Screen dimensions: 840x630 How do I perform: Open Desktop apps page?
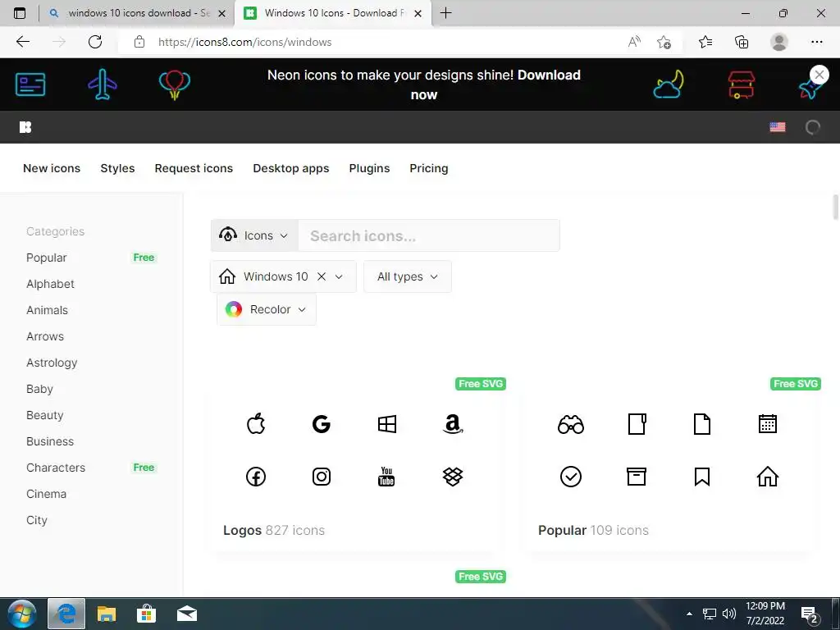click(291, 168)
